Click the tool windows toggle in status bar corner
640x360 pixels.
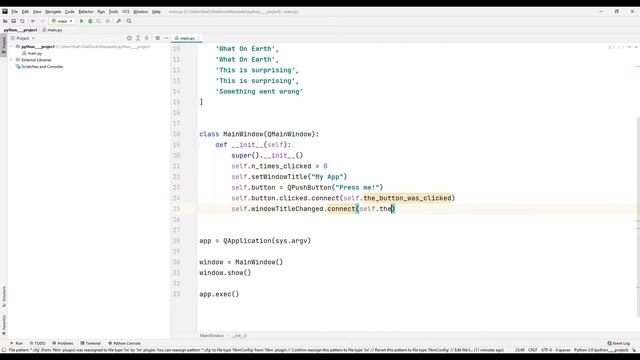[x=4, y=350]
